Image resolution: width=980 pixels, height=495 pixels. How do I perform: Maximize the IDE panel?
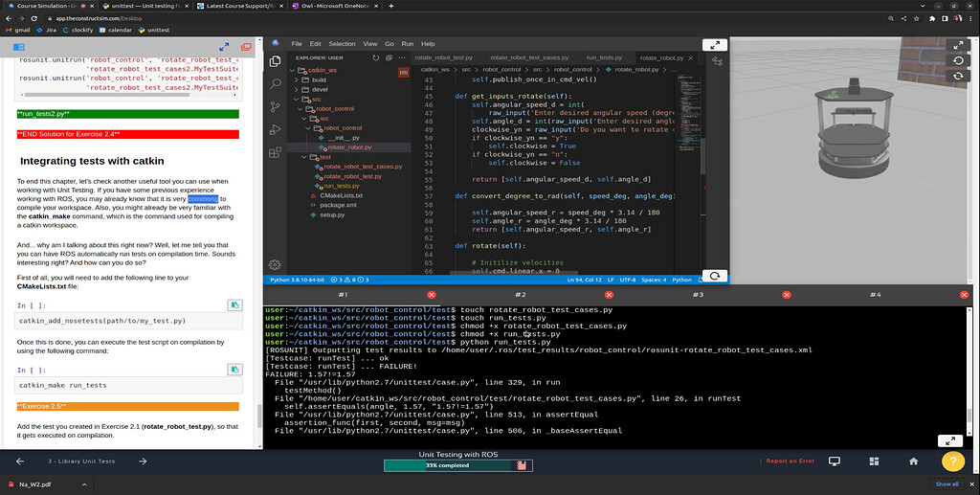(x=714, y=45)
